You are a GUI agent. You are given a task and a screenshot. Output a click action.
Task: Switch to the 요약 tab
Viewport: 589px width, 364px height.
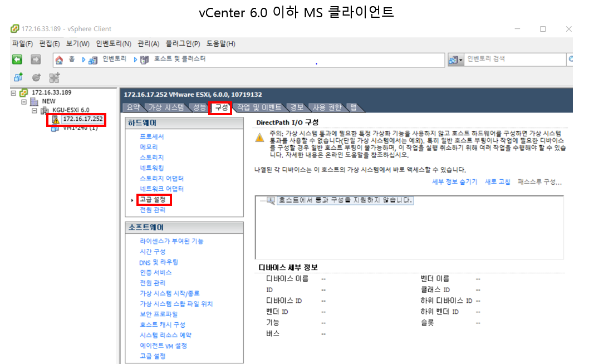coord(133,107)
